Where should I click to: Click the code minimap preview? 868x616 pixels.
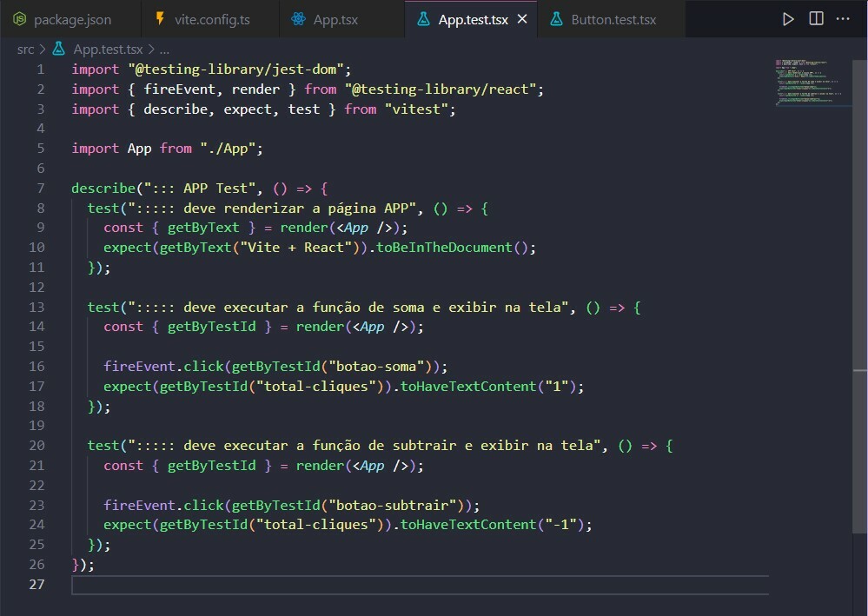click(804, 83)
